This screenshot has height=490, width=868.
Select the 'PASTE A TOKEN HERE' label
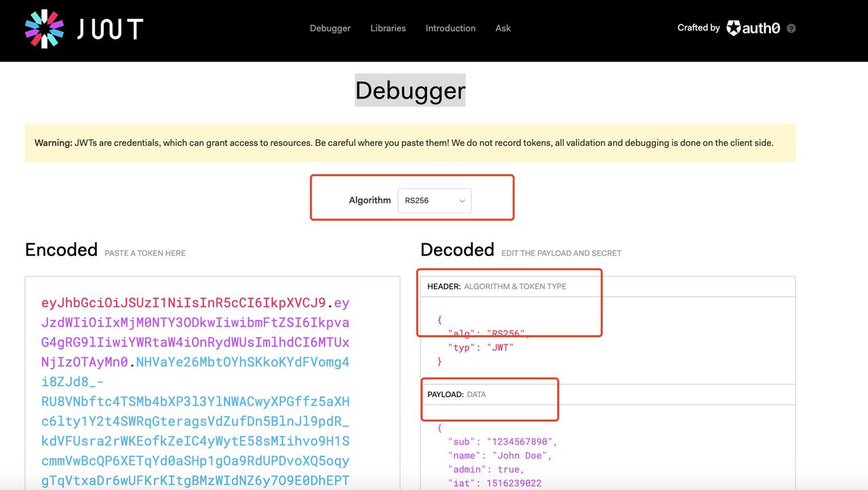coord(144,252)
